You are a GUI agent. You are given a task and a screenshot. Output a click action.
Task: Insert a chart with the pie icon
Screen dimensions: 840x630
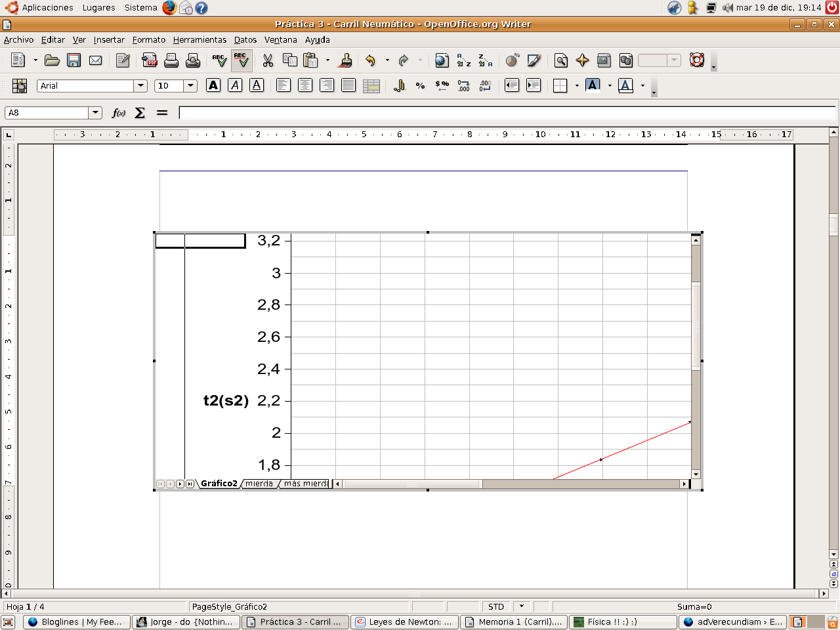(513, 60)
